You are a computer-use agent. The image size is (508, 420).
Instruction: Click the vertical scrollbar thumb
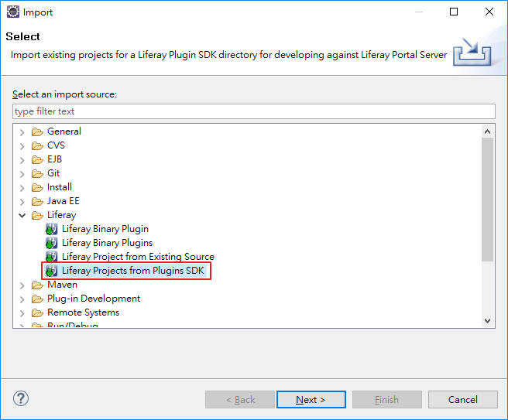click(487, 200)
